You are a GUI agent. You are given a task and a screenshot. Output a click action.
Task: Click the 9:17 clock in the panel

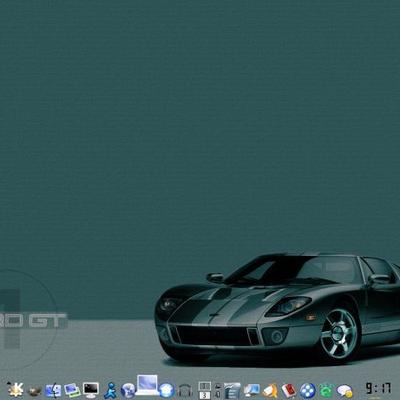(378, 388)
